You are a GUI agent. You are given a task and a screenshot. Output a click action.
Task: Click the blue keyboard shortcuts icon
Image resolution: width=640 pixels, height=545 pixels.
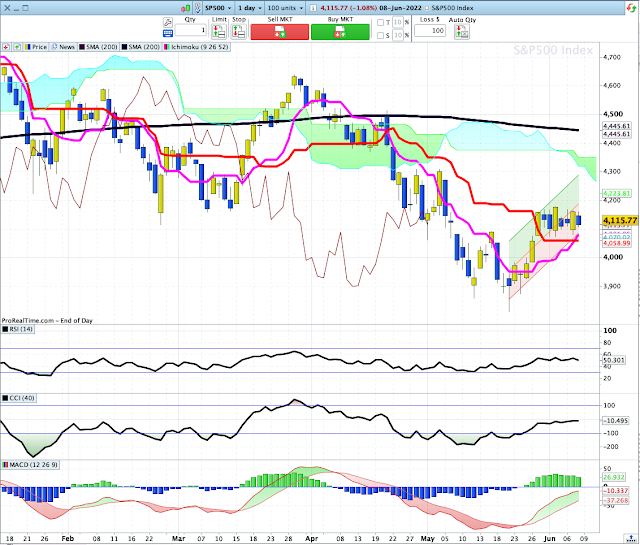point(168,33)
